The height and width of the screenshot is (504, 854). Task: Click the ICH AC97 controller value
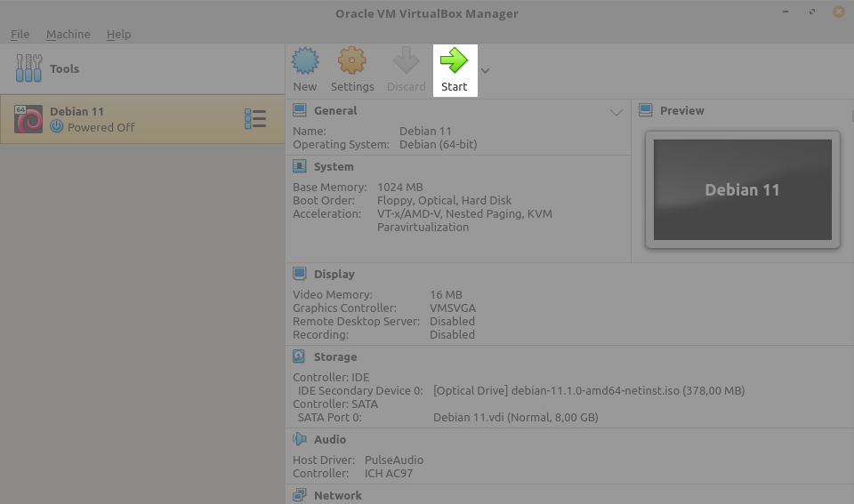point(389,474)
